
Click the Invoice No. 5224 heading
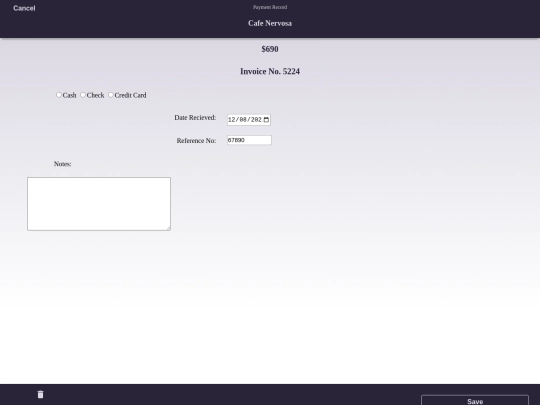(x=270, y=72)
